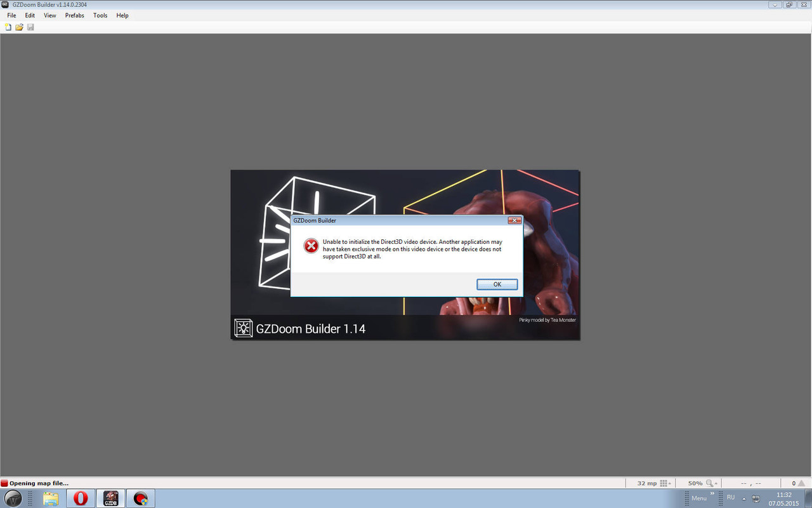Viewport: 812px width, 508px height.
Task: Click the Direct3D error message text
Action: (x=412, y=249)
